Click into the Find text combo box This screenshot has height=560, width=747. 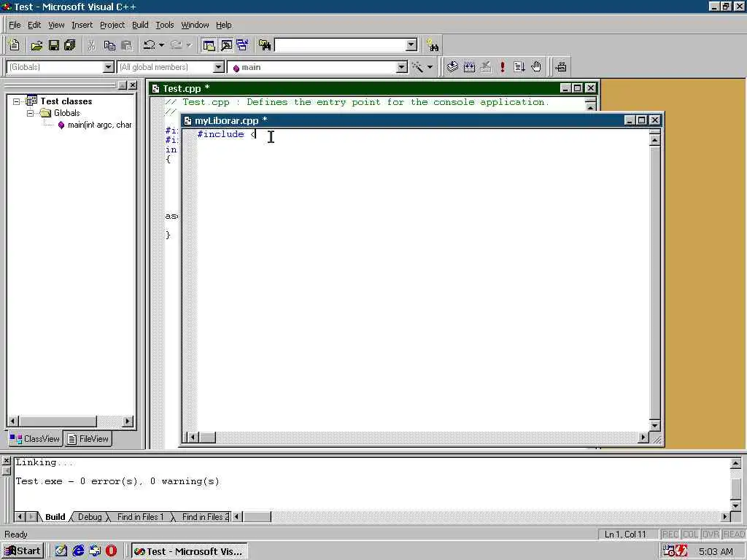pyautogui.click(x=340, y=45)
